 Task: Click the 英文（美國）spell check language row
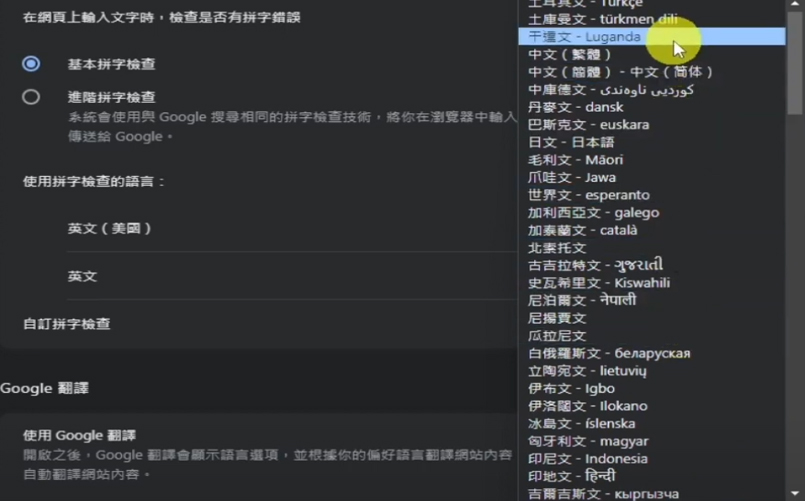110,229
